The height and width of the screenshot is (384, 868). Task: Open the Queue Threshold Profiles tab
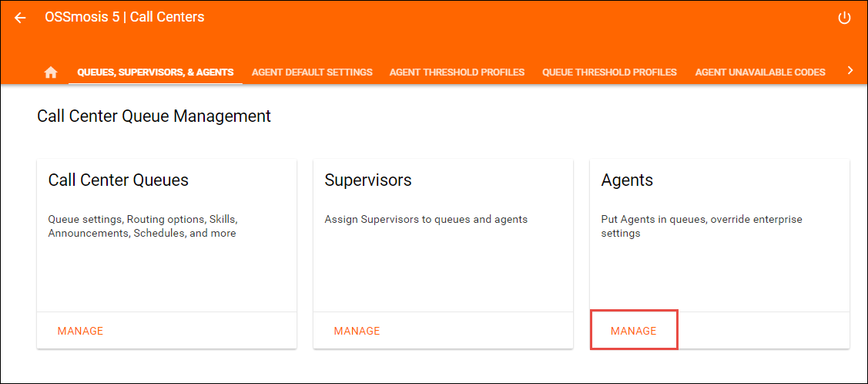(609, 72)
